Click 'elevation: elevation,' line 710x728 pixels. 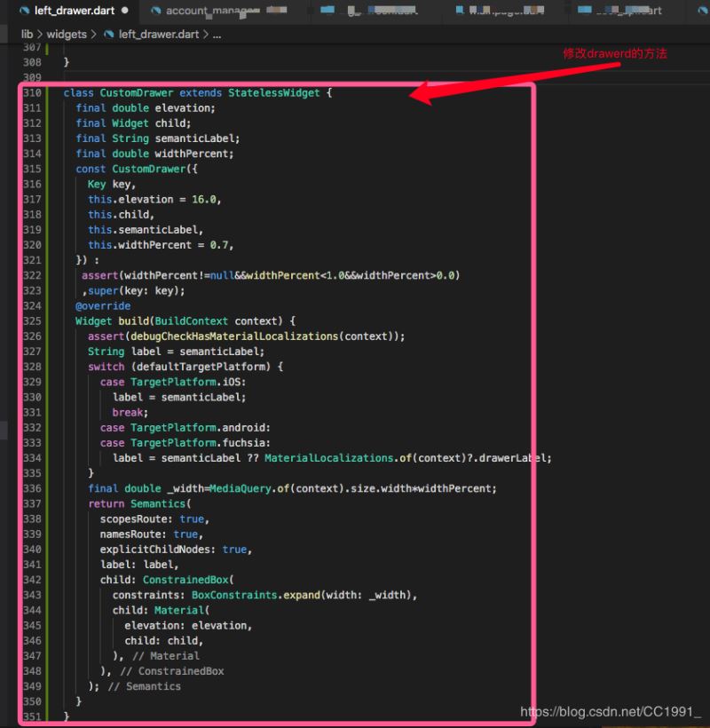(x=188, y=626)
